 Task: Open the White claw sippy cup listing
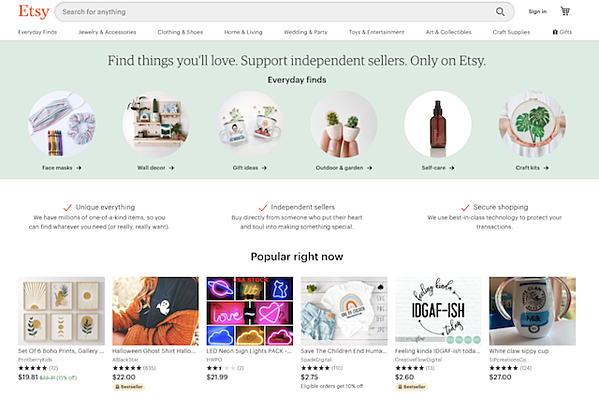[x=532, y=311]
